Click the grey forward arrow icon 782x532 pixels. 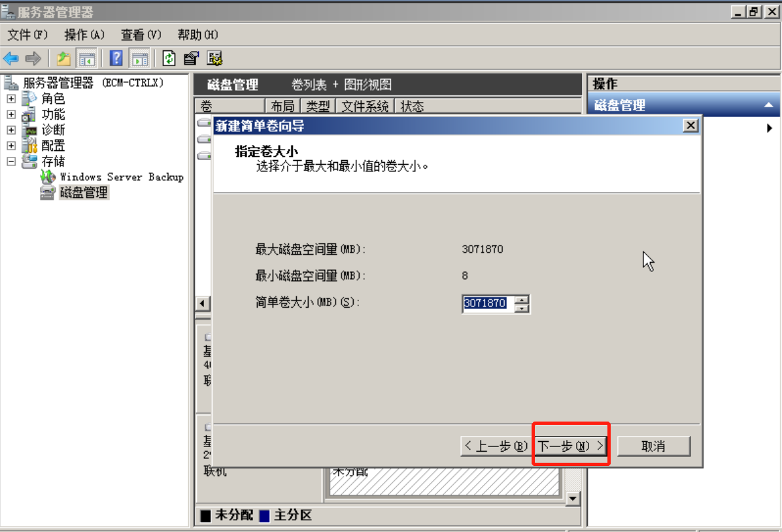[x=33, y=59]
